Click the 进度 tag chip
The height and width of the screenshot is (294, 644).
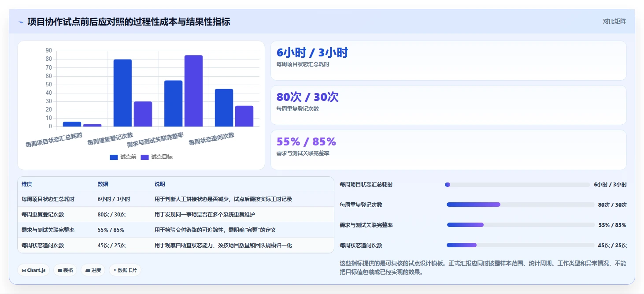93,270
